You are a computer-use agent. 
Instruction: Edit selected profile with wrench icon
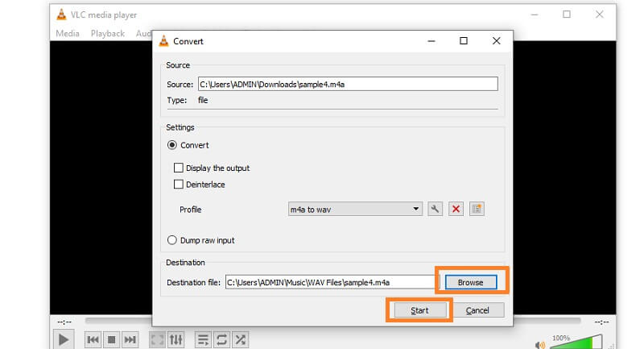(x=436, y=209)
